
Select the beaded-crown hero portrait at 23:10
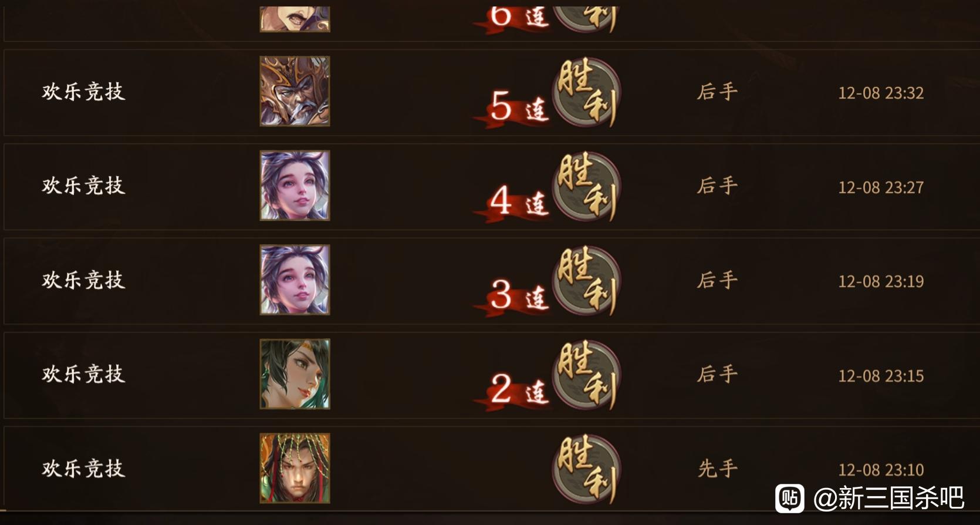(295, 468)
